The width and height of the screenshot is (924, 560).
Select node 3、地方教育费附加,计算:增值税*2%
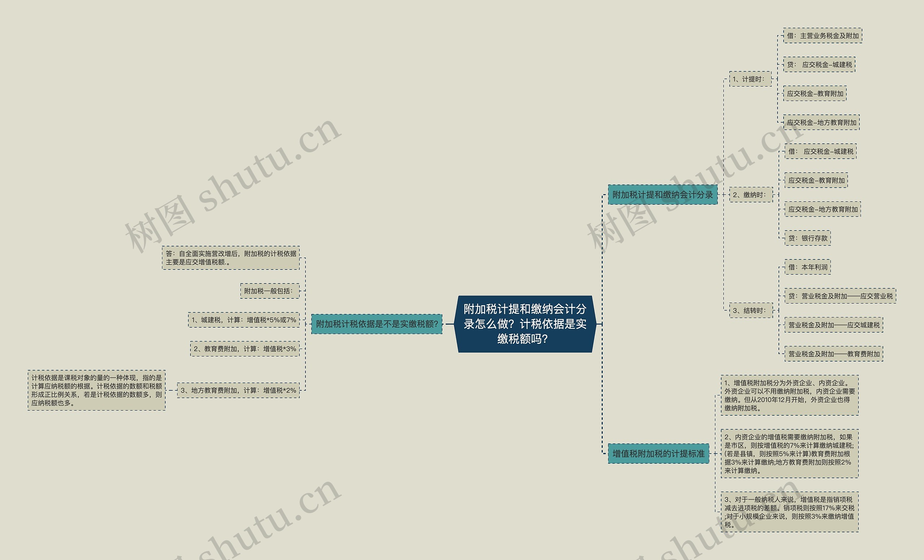pyautogui.click(x=238, y=390)
